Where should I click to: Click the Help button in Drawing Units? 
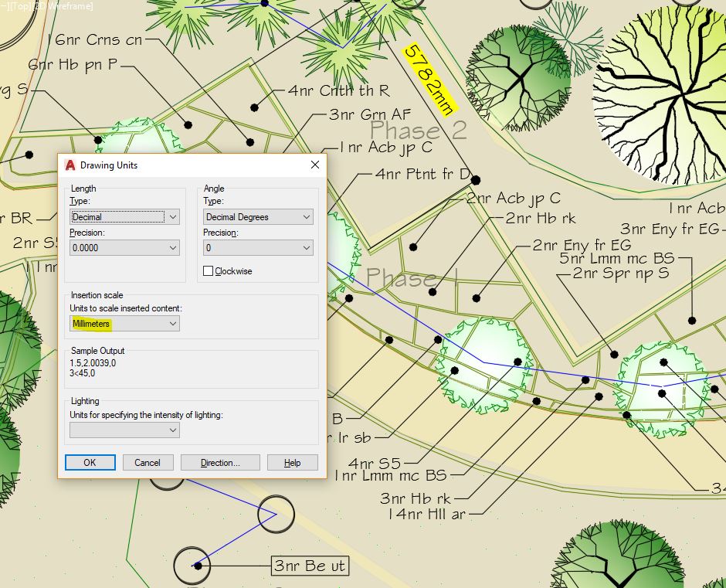pyautogui.click(x=292, y=463)
